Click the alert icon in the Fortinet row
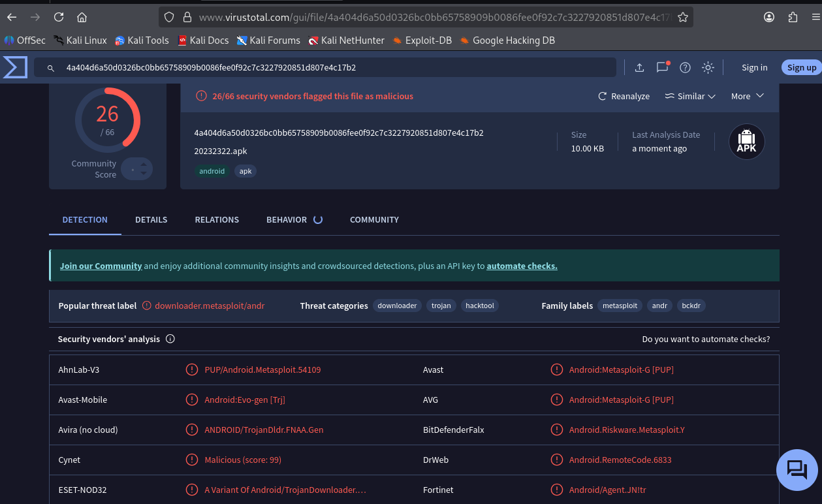The height and width of the screenshot is (504, 822). 557,490
